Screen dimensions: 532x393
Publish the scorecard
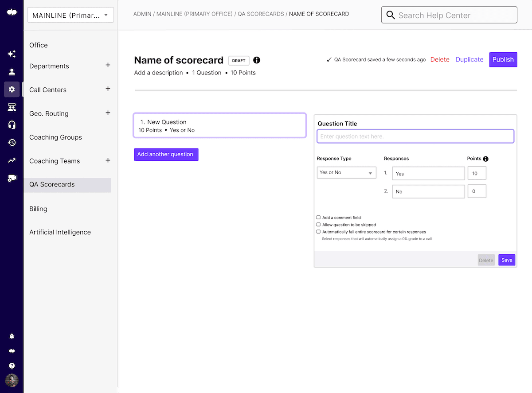503,59
